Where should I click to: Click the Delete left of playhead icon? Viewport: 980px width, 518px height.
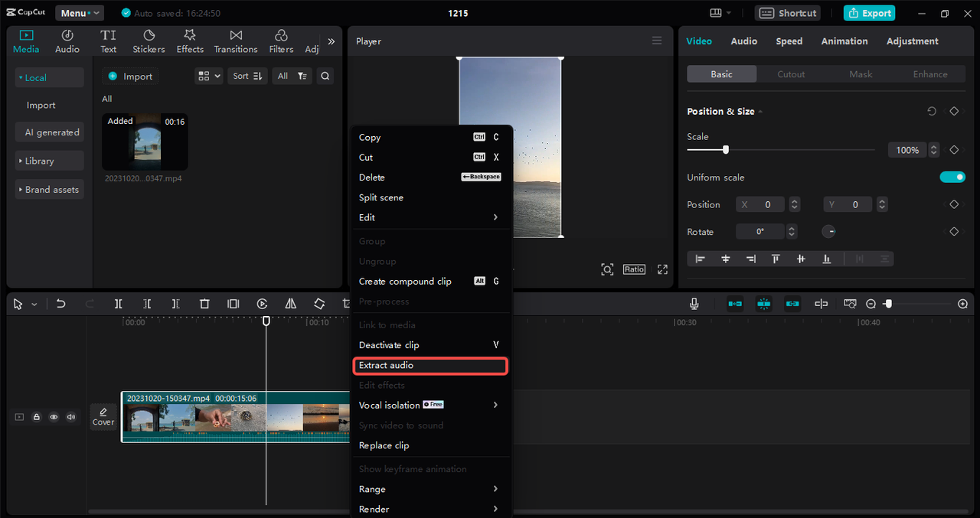click(x=147, y=304)
